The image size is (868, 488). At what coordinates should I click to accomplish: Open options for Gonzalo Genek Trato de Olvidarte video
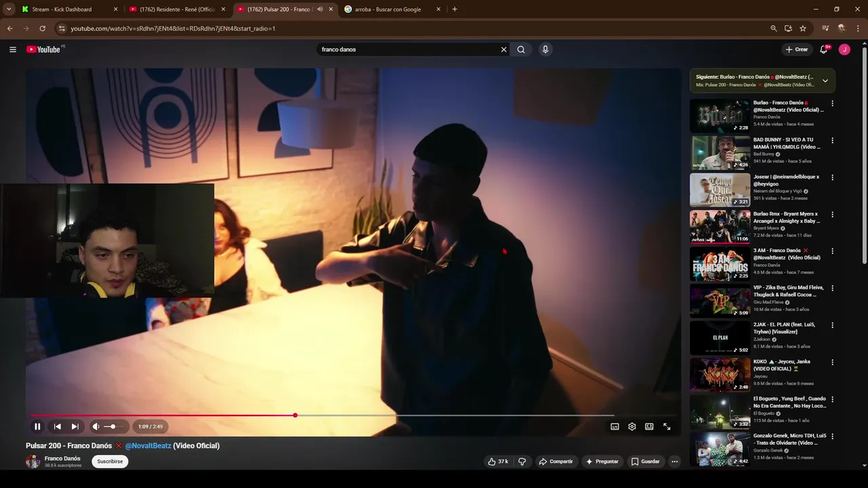click(x=832, y=436)
